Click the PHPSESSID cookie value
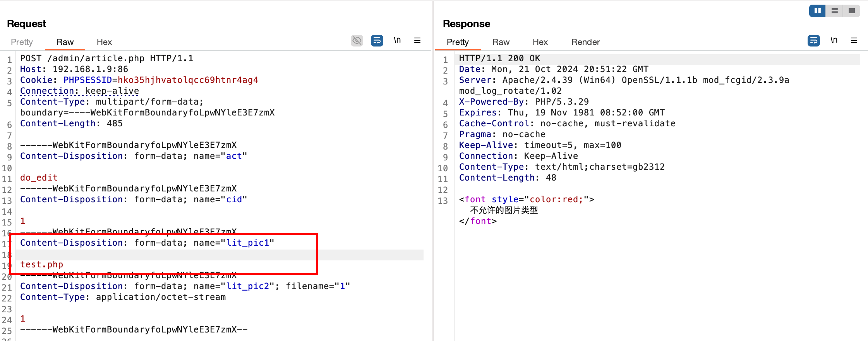Screen dimensions: 868x341 point(188,80)
